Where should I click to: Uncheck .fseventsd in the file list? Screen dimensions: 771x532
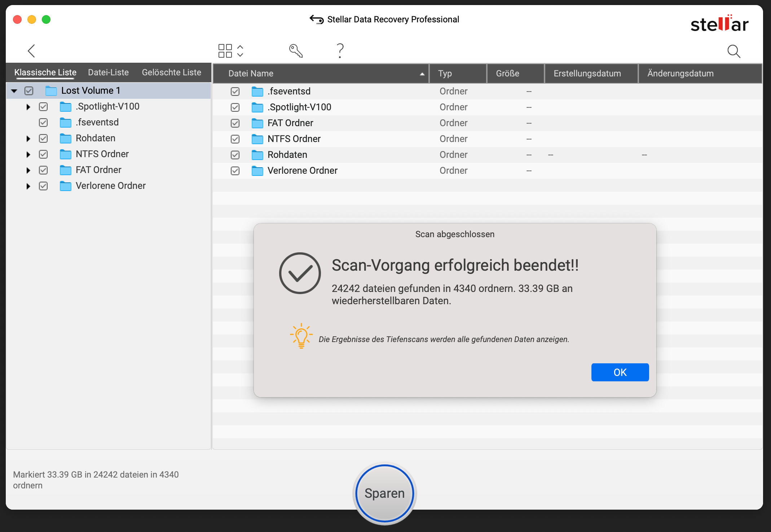coord(235,92)
